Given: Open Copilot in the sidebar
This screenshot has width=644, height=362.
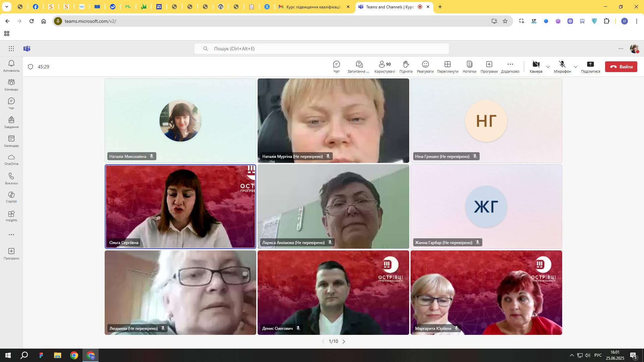Looking at the screenshot, I should pos(11,197).
